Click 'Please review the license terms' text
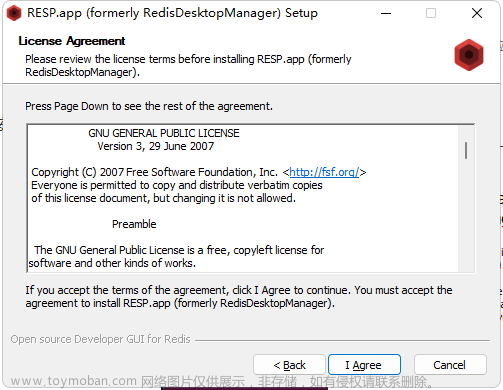The image size is (503, 390). 188,65
